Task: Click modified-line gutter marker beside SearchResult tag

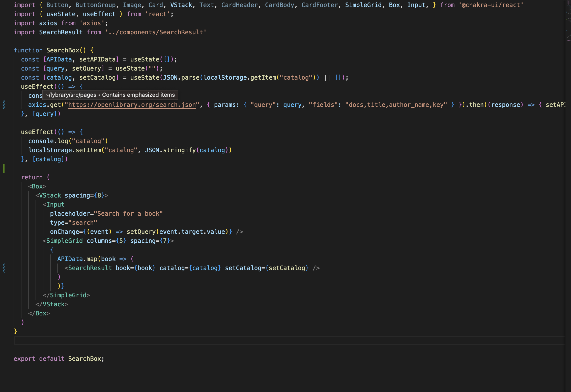Action: point(4,268)
